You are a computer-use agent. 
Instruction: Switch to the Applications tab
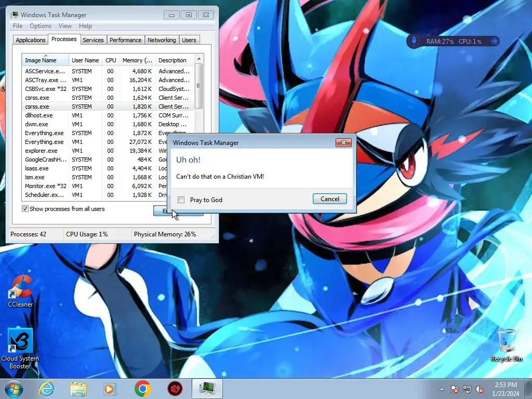coord(31,39)
